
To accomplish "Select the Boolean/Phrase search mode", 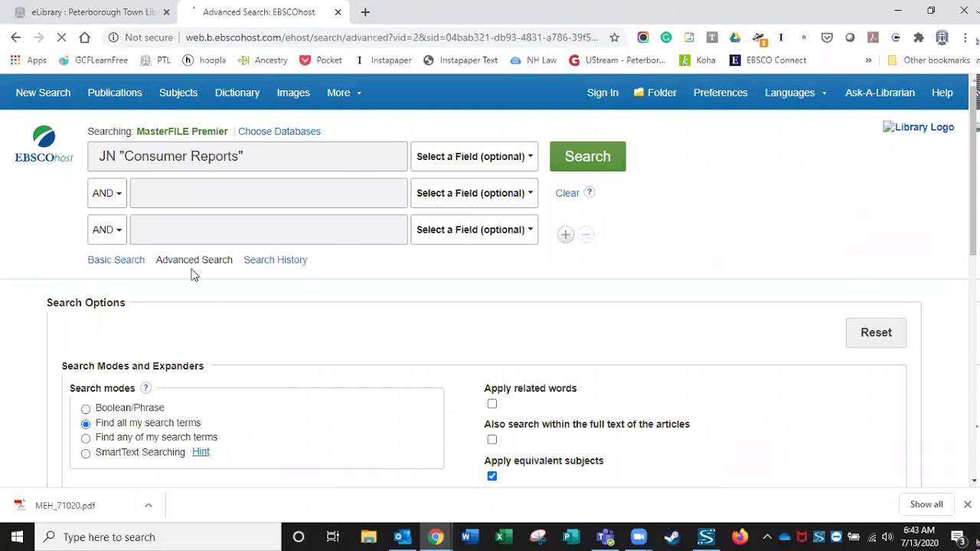I will pyautogui.click(x=86, y=409).
